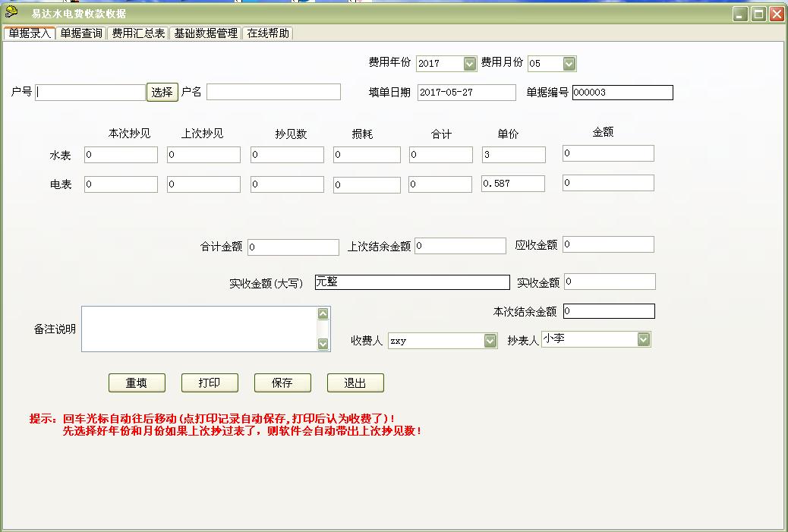Click the application icon in the title bar
Viewport: 788px width, 532px height.
[11, 12]
